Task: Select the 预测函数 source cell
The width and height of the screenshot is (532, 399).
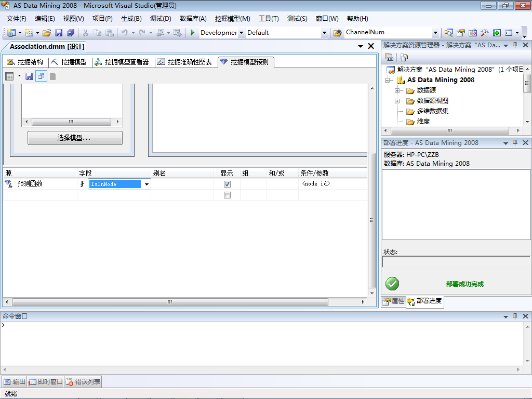Action: (40, 184)
